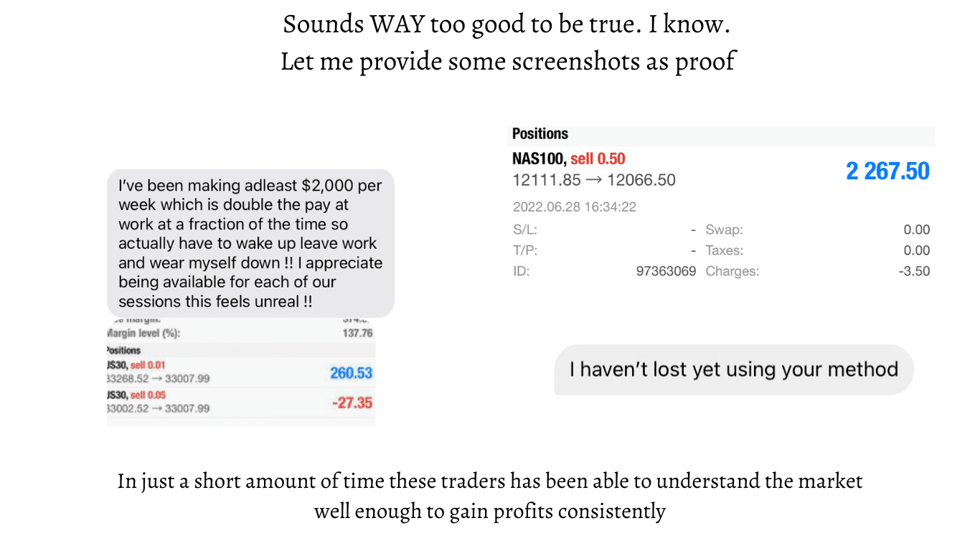Click the position ID 97363069
980x551 pixels.
[666, 271]
